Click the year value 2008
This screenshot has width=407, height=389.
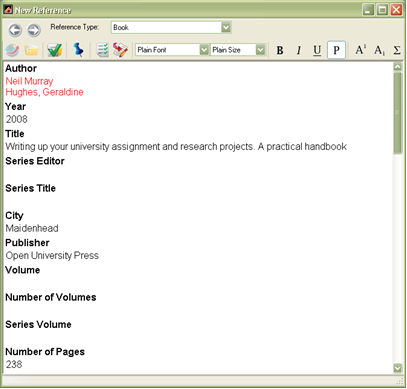pos(16,119)
